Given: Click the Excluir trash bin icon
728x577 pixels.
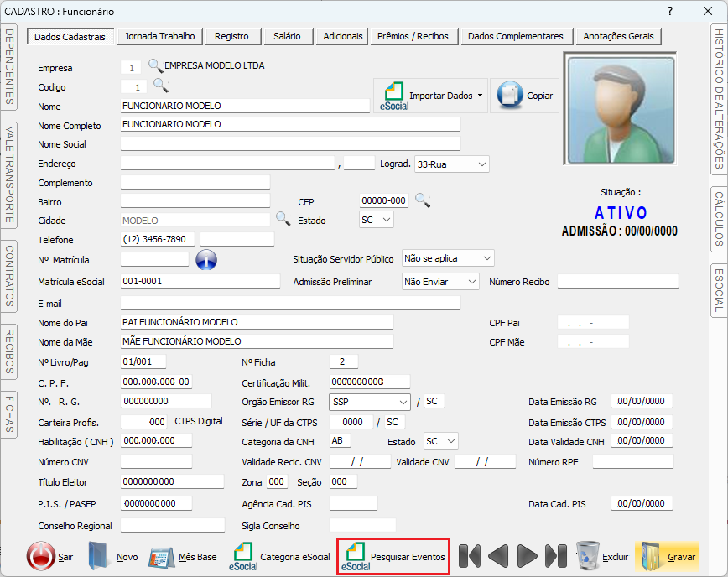Looking at the screenshot, I should 588,556.
